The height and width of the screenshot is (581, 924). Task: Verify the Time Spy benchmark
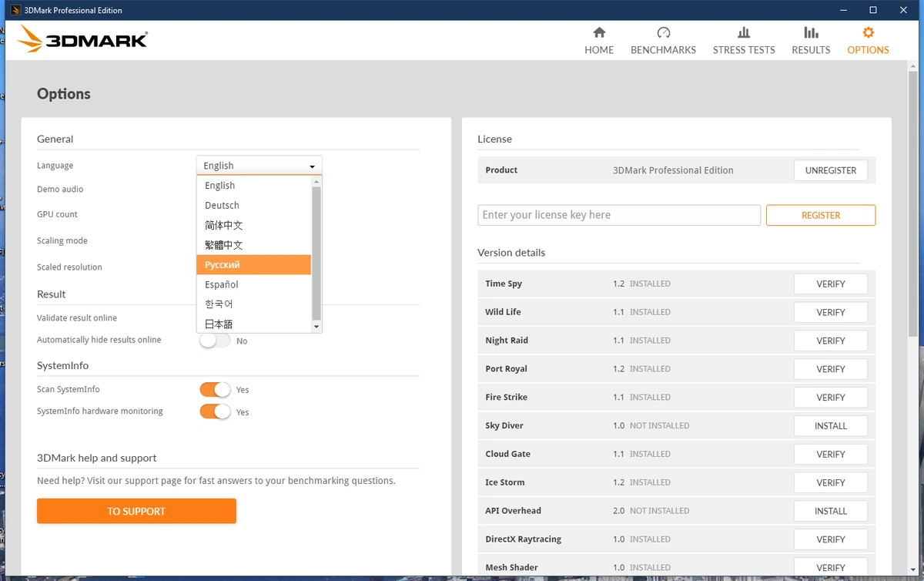point(831,284)
